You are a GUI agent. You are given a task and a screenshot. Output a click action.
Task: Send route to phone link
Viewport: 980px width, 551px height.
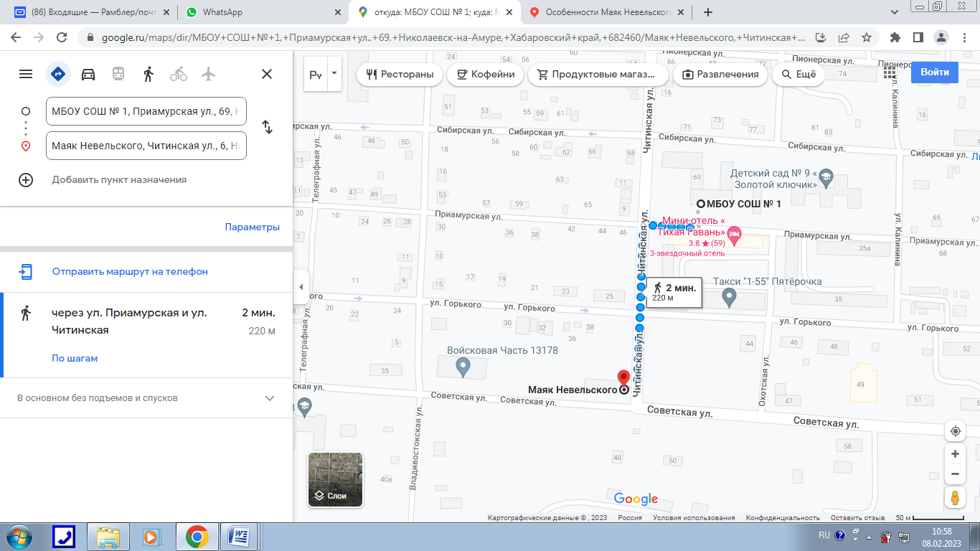pos(130,272)
